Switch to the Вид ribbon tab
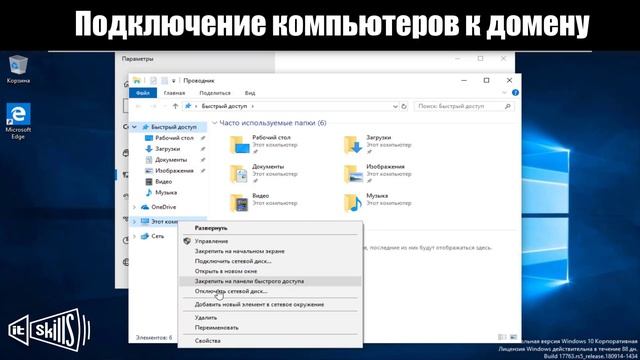This screenshot has width=640, height=360. point(250,93)
